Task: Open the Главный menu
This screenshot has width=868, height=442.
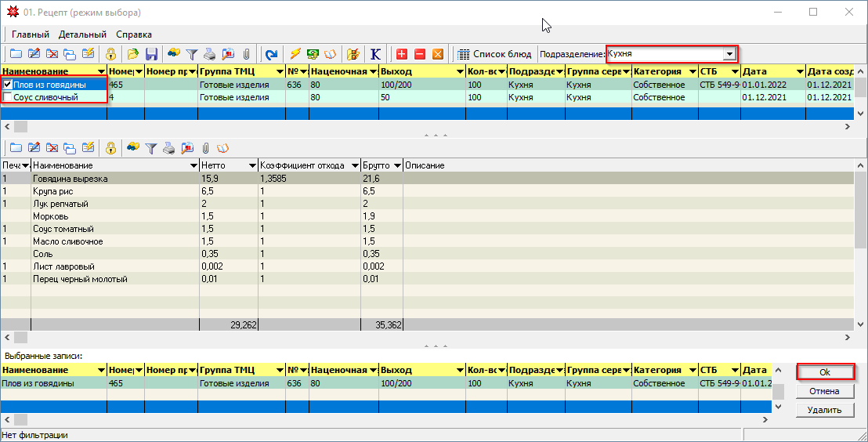Action: coord(31,34)
